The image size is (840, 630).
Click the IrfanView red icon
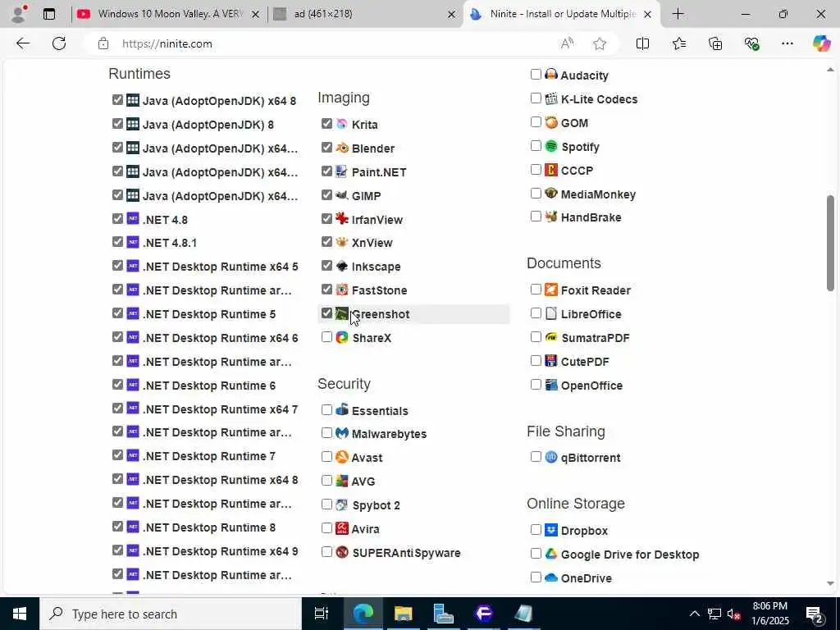point(342,218)
